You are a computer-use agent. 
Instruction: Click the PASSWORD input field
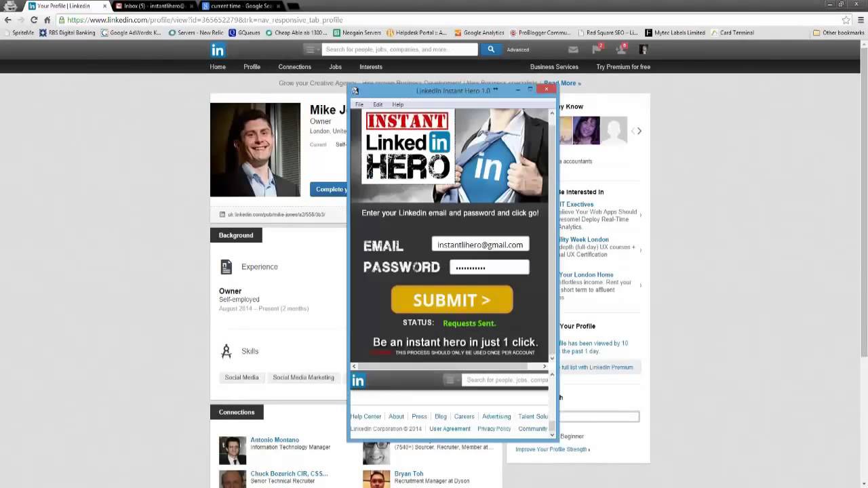click(x=489, y=267)
